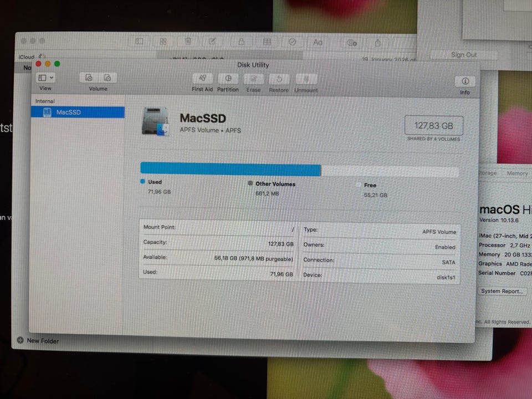Click the MacSSD drive icon thumbnail
This screenshot has width=532, height=399.
pyautogui.click(x=155, y=121)
